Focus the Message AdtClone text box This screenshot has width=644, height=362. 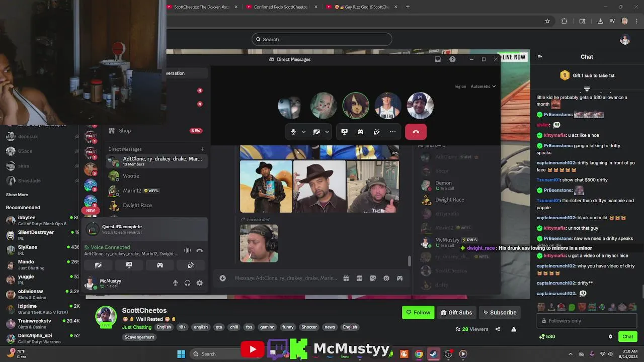point(286,278)
